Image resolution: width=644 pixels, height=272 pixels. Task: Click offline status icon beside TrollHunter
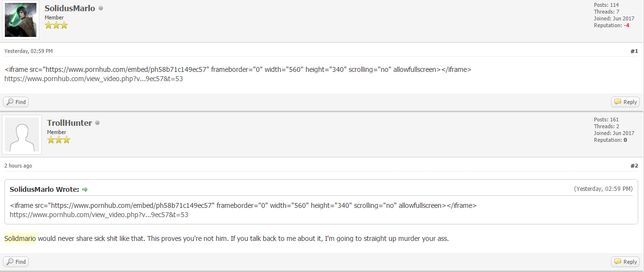pyautogui.click(x=98, y=123)
